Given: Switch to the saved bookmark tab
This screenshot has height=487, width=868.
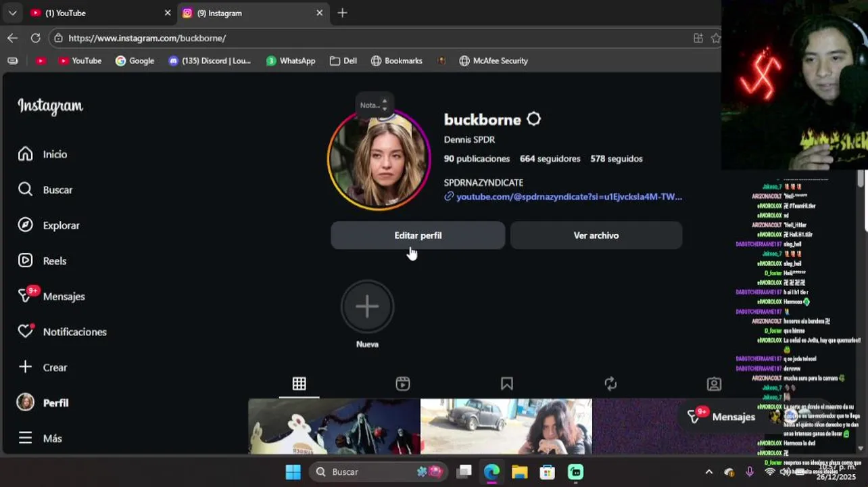Looking at the screenshot, I should pyautogui.click(x=507, y=384).
